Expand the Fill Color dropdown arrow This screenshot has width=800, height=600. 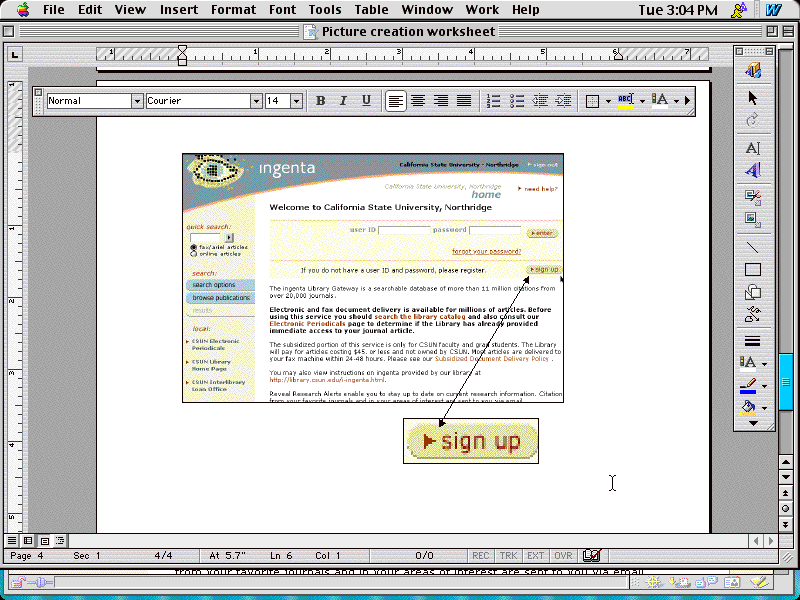click(764, 408)
